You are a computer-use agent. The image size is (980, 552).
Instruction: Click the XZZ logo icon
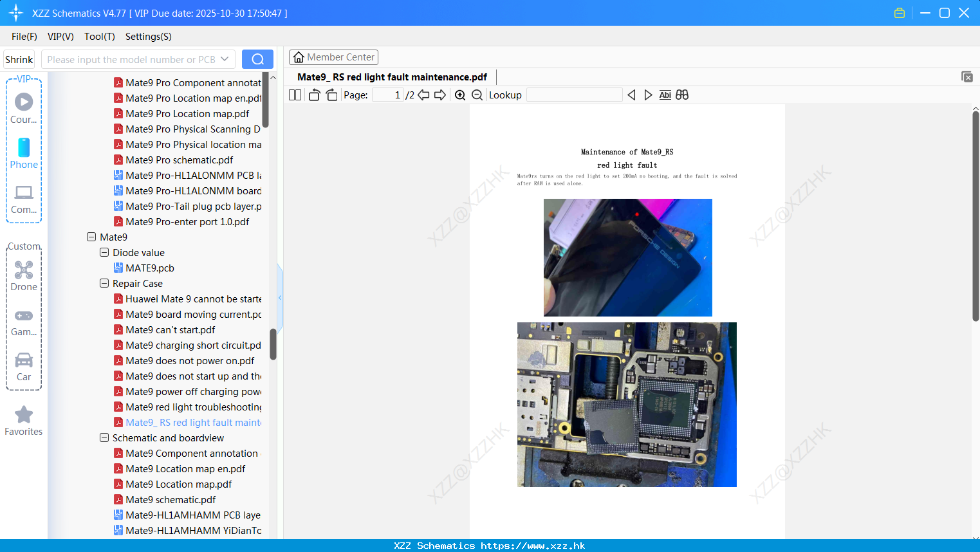coord(15,13)
